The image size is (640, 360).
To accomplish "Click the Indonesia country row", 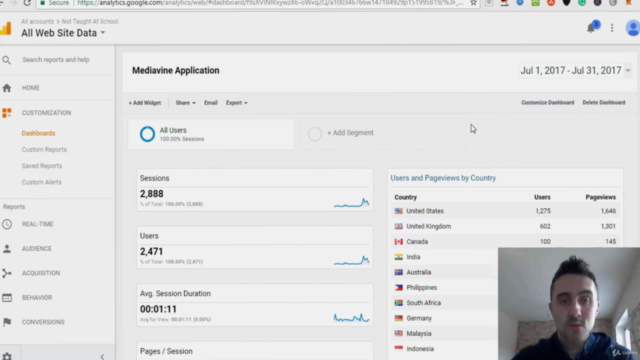I will click(x=444, y=349).
